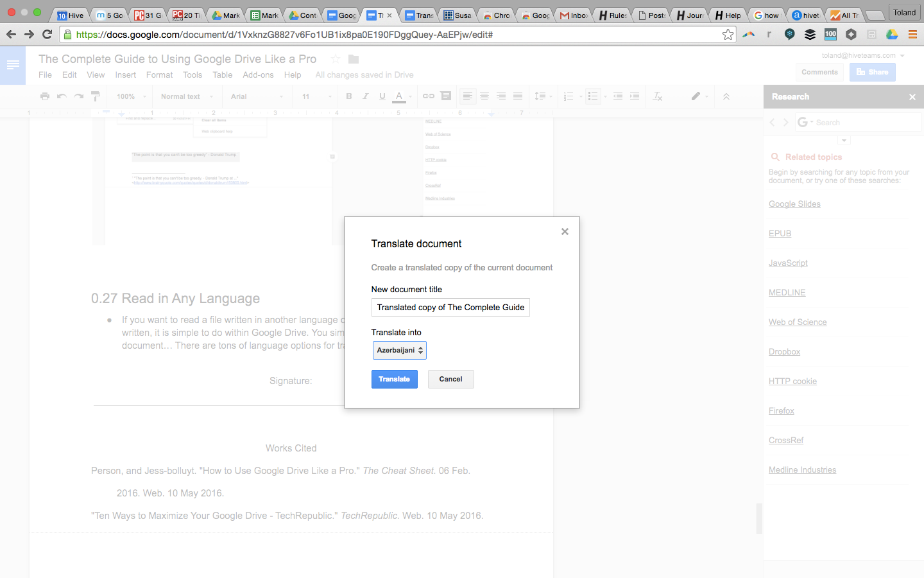Open the Line spacing menu

(543, 96)
